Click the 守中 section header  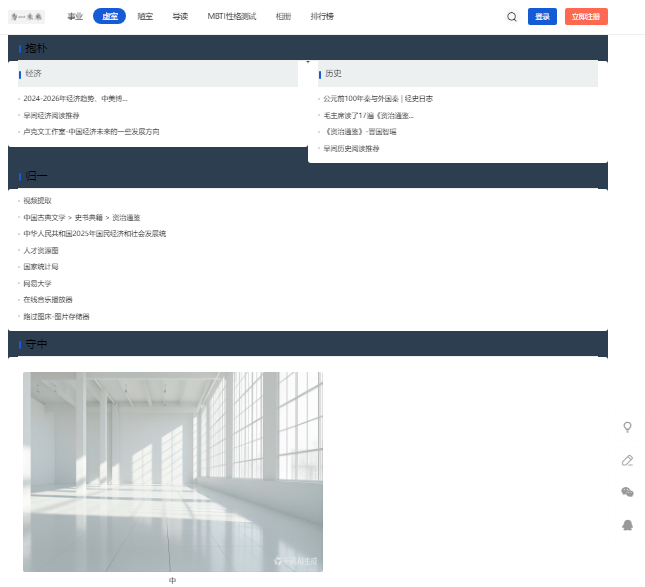36,344
